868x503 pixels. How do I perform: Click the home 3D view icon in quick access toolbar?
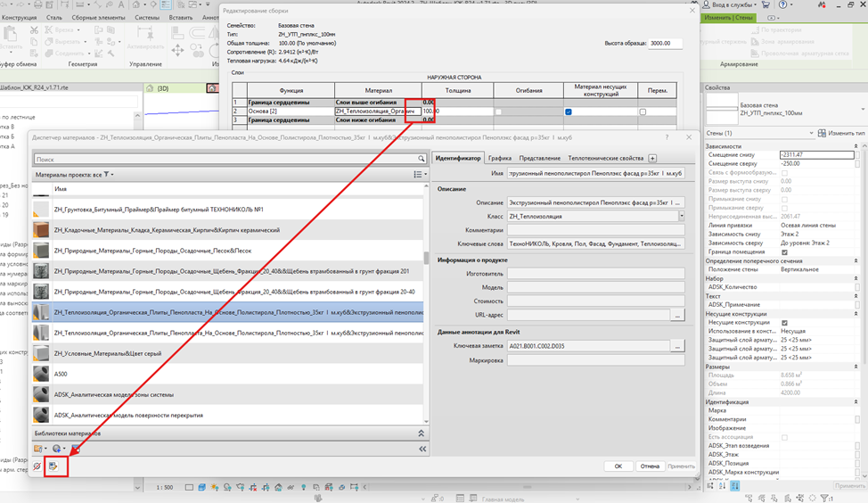[136, 4]
